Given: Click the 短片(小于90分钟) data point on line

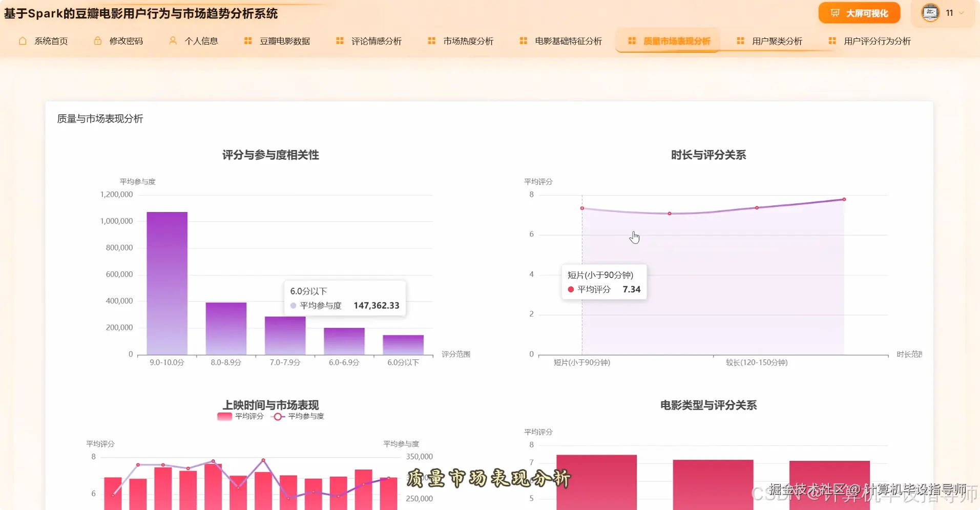Looking at the screenshot, I should coord(582,208).
